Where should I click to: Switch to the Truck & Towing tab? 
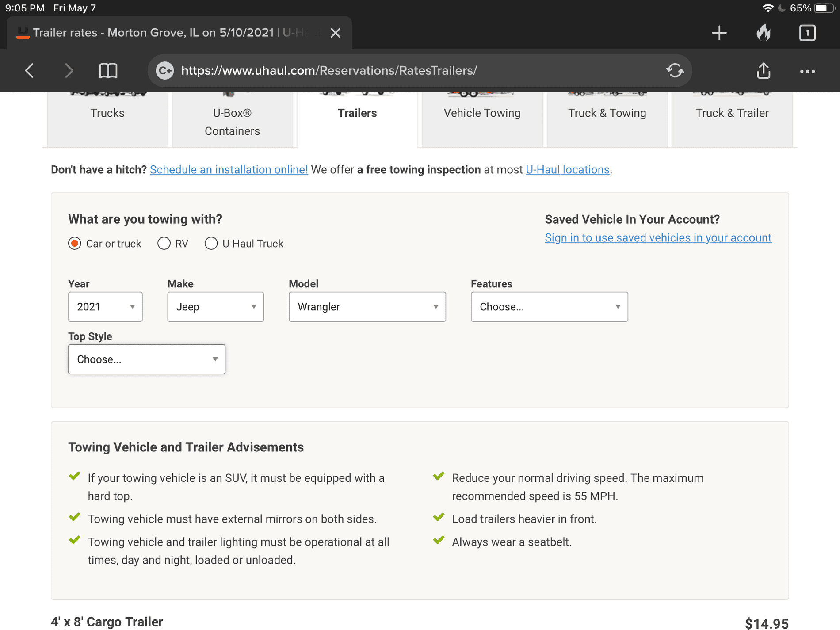607,119
